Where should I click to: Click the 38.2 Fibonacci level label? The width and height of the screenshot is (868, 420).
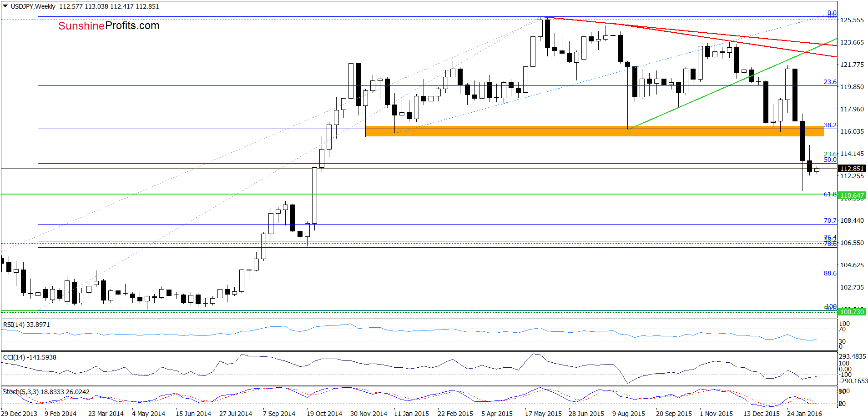click(x=830, y=125)
